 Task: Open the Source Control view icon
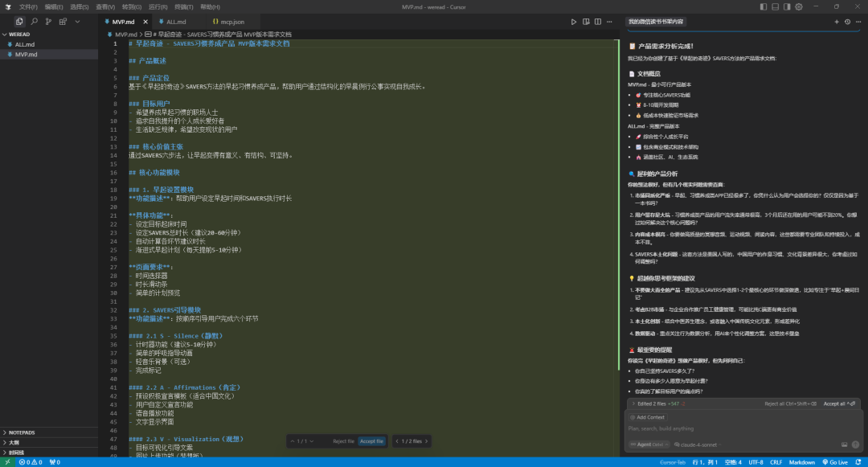[x=48, y=22]
